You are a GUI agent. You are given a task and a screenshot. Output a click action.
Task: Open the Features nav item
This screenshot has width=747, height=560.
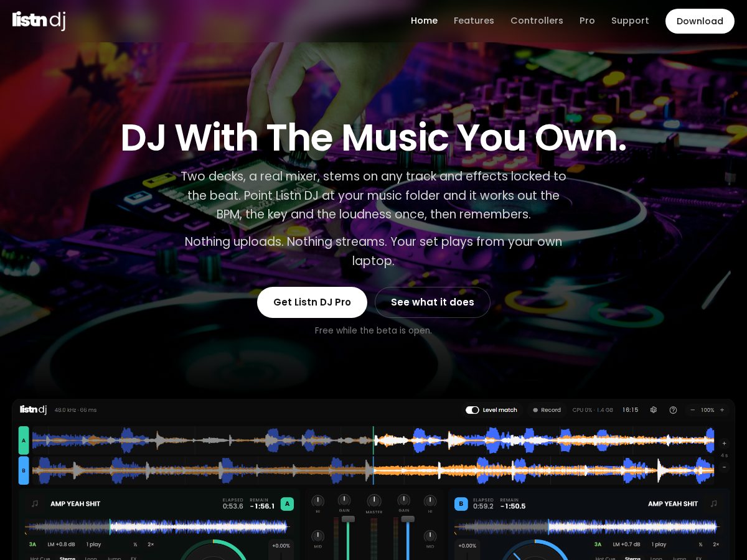point(474,21)
